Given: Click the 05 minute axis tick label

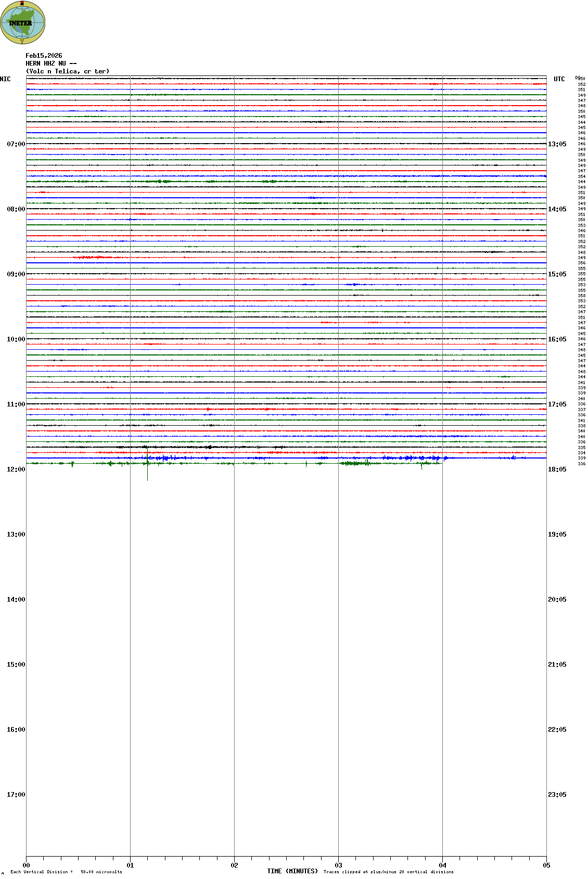Looking at the screenshot, I should tap(546, 865).
